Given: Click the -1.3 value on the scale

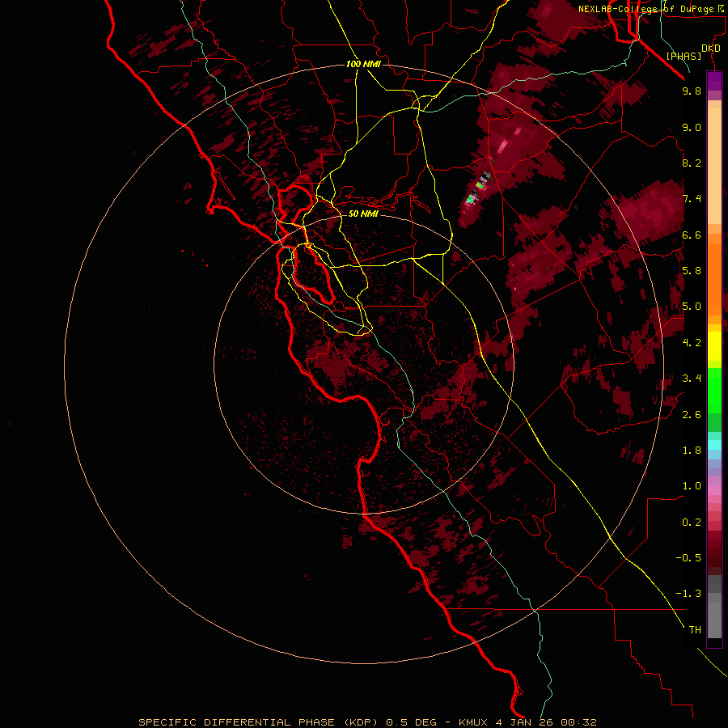Looking at the screenshot, I should [688, 594].
